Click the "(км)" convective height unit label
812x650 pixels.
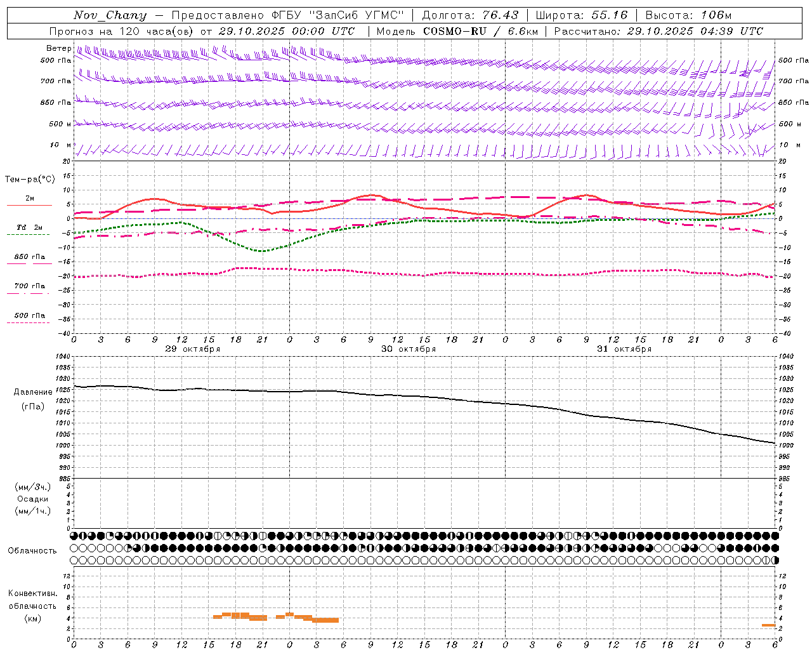(33, 618)
